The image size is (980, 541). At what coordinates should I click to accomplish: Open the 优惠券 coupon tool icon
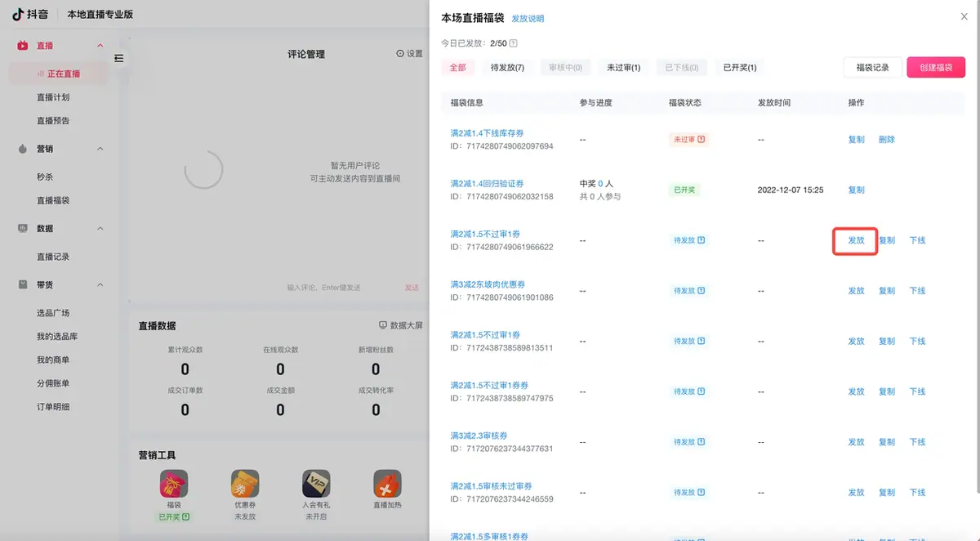pyautogui.click(x=245, y=484)
